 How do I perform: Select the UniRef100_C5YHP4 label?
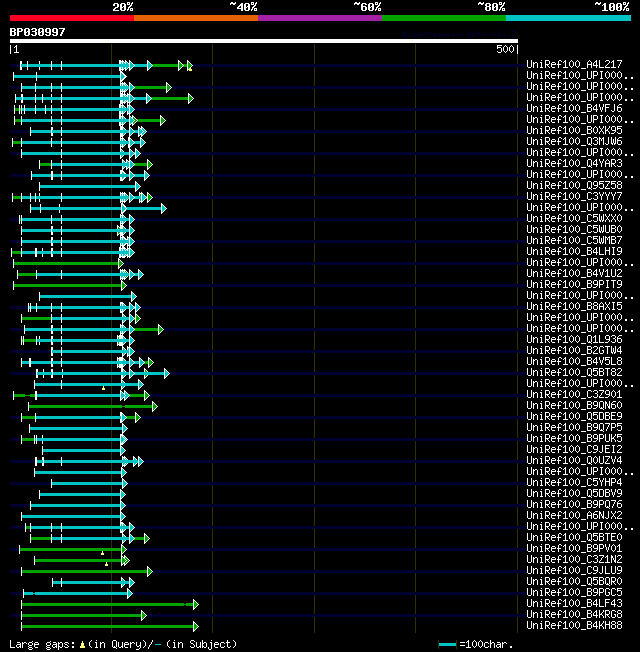[574, 482]
